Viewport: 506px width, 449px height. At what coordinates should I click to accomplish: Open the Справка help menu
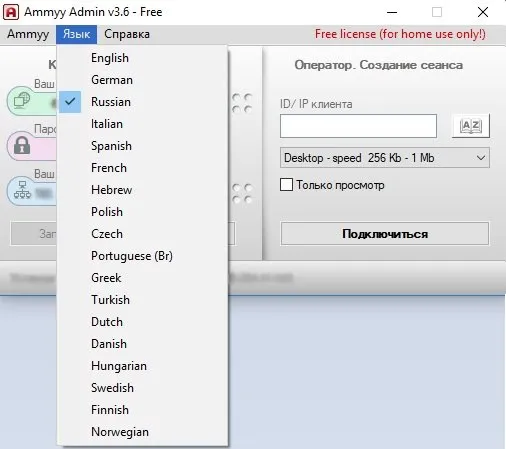127,34
